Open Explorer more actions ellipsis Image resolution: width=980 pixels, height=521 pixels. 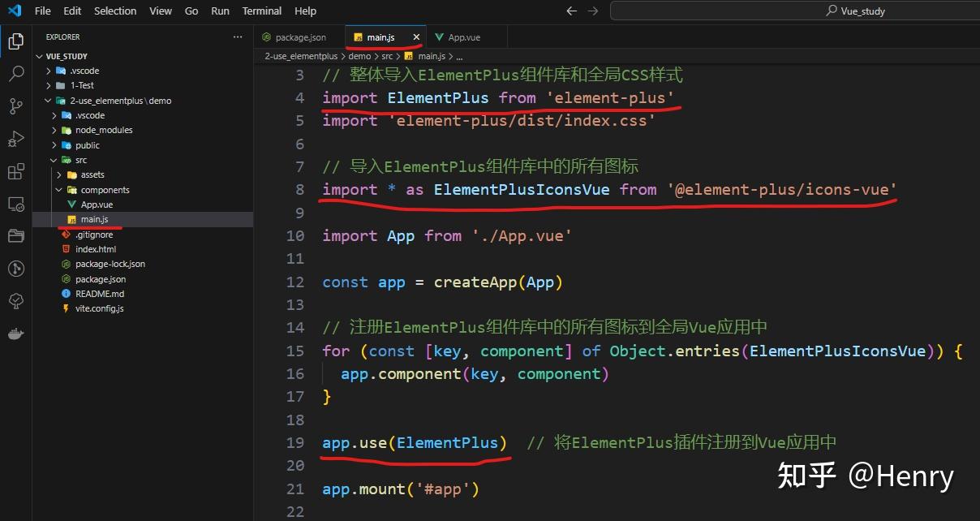point(238,37)
